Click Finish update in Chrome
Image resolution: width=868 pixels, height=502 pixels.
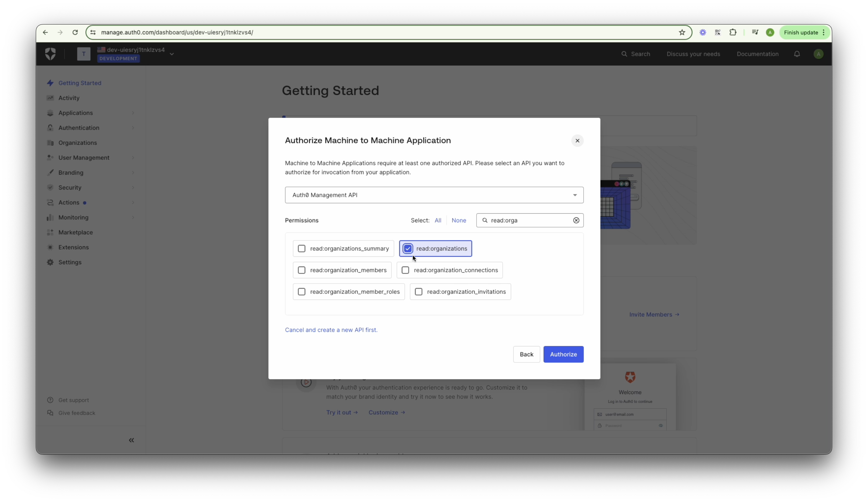tap(801, 32)
